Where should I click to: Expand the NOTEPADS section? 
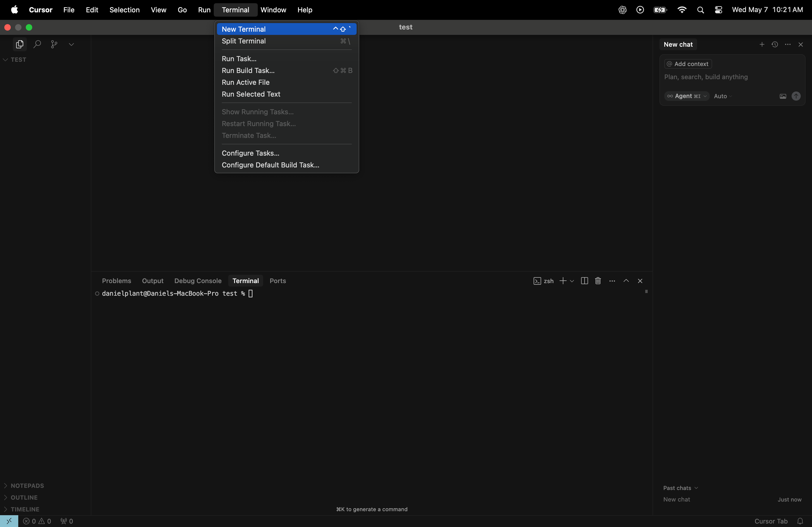point(27,485)
